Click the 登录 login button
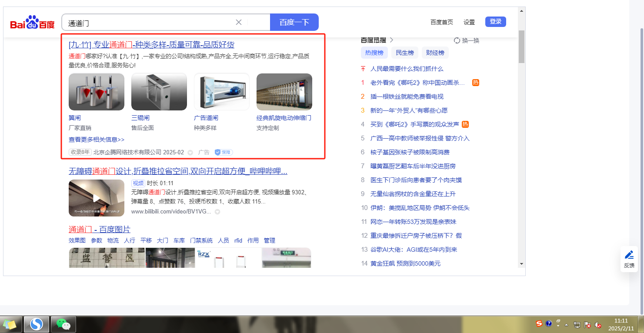Viewport: 644px width, 333px height. point(495,22)
